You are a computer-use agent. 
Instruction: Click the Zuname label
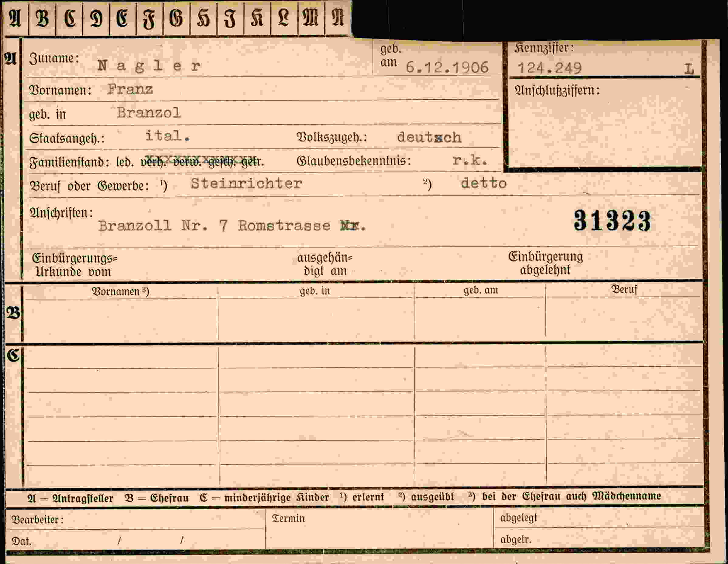[x=54, y=59]
